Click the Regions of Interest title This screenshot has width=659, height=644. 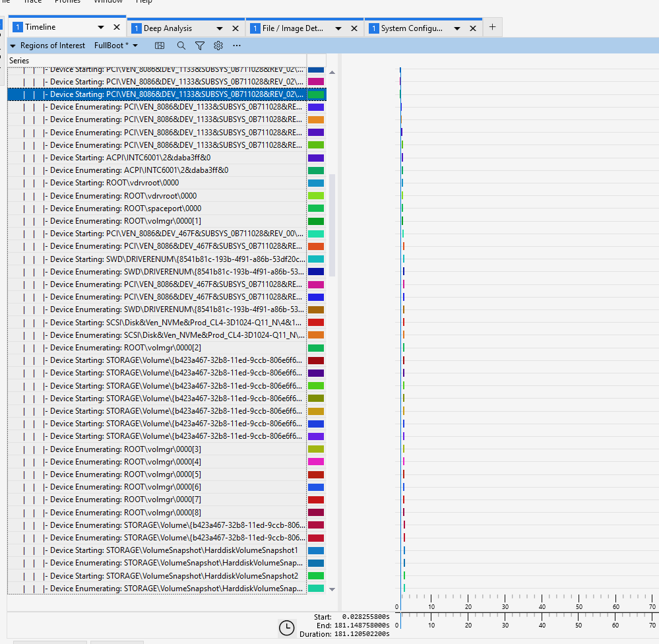pyautogui.click(x=53, y=46)
